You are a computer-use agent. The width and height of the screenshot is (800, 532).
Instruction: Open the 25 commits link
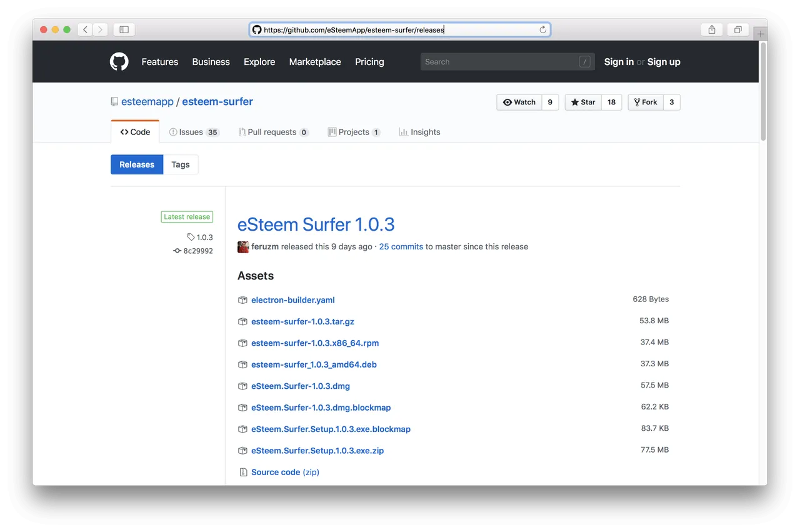401,247
